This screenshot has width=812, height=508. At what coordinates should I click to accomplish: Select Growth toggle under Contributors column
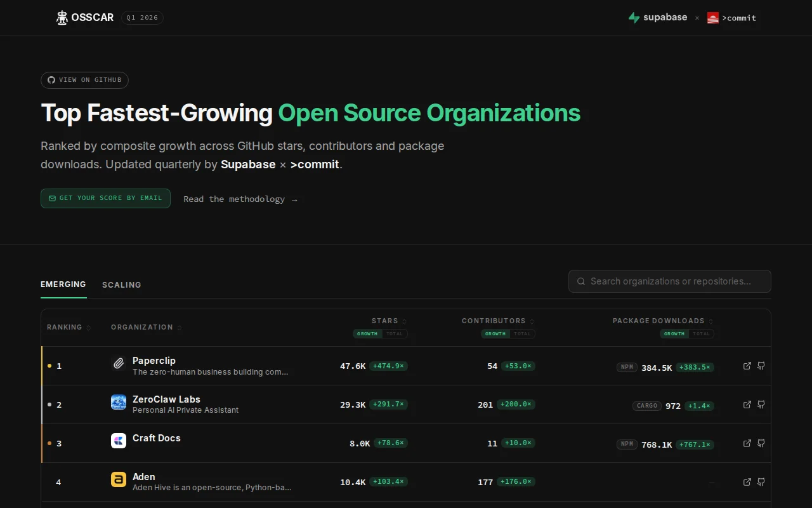coord(495,333)
